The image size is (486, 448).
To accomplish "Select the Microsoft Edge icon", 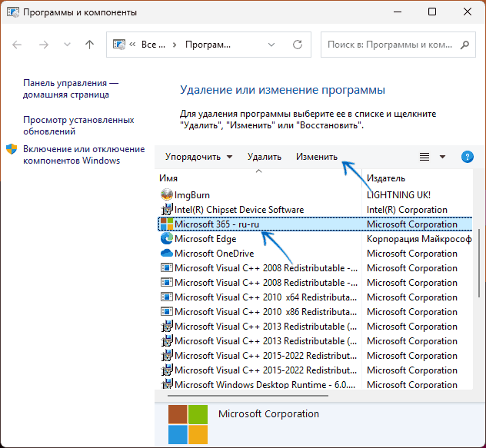I will click(x=167, y=238).
